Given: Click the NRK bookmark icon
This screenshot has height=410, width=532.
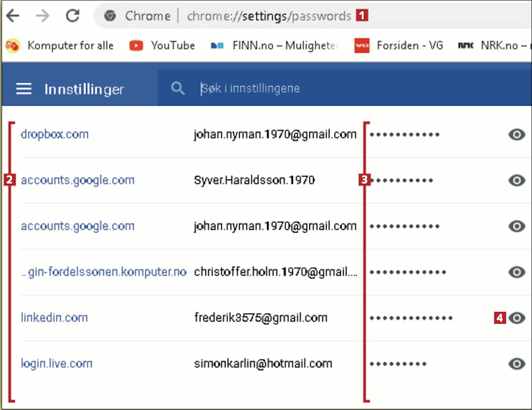Looking at the screenshot, I should coord(466,46).
